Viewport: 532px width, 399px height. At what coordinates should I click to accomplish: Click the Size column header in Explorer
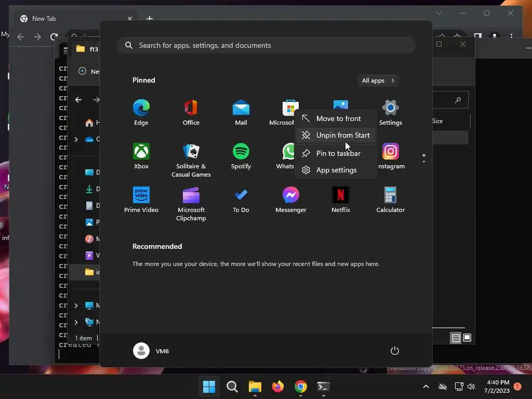[437, 121]
